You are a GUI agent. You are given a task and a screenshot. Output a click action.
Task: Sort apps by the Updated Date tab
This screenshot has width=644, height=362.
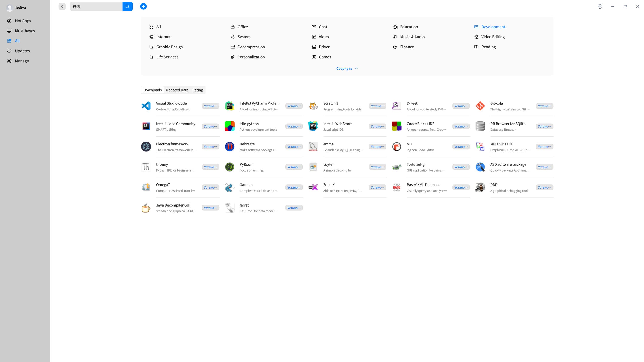(177, 90)
